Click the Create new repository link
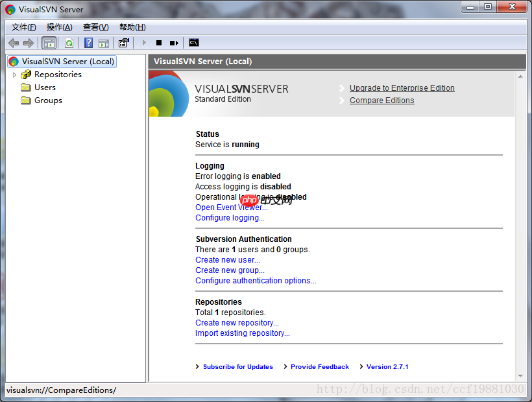This screenshot has width=532, height=402. click(x=237, y=323)
